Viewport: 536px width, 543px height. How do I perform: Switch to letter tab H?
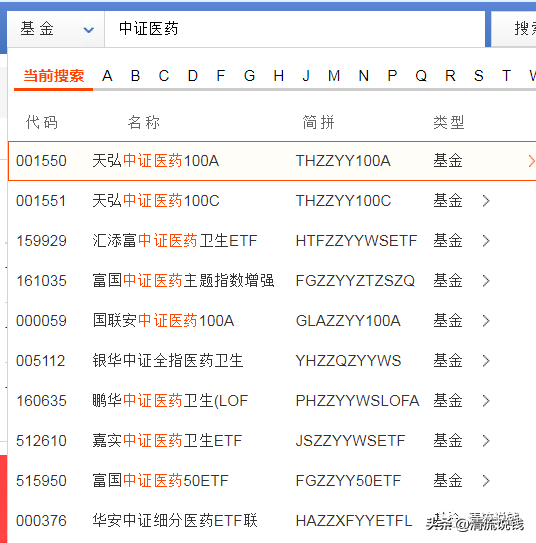tap(279, 76)
